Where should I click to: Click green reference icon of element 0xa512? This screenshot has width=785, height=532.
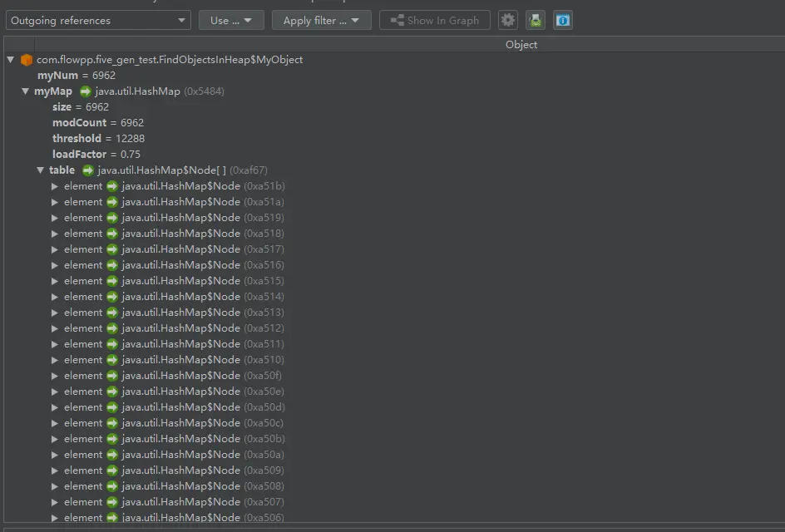click(112, 329)
